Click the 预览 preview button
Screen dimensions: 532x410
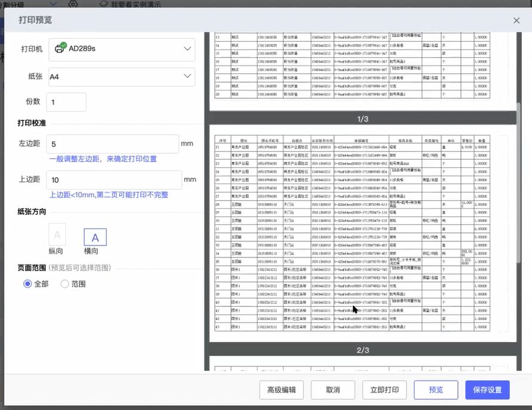coord(436,390)
